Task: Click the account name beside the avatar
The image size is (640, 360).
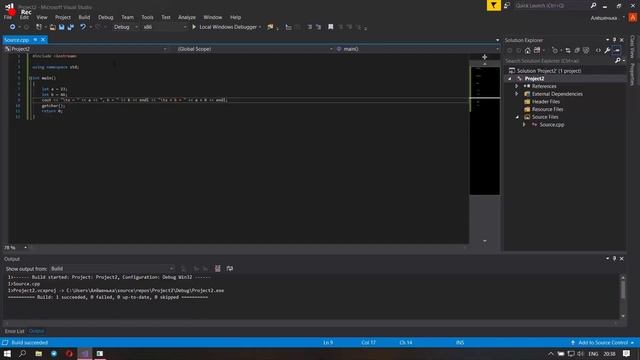Action: [604, 18]
